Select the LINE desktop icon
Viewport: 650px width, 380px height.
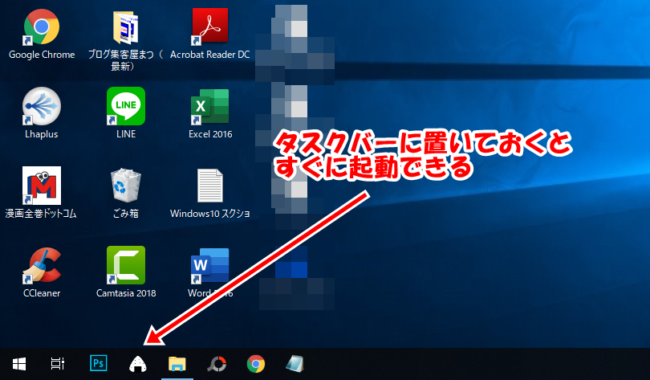click(126, 106)
